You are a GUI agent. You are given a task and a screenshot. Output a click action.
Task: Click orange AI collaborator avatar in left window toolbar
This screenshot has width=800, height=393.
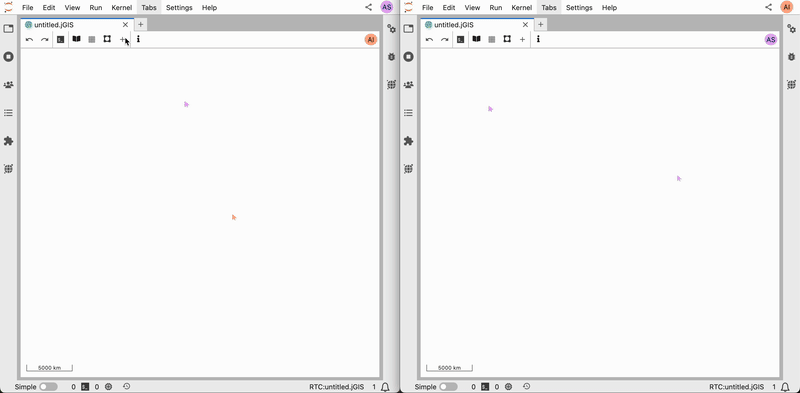coord(371,39)
